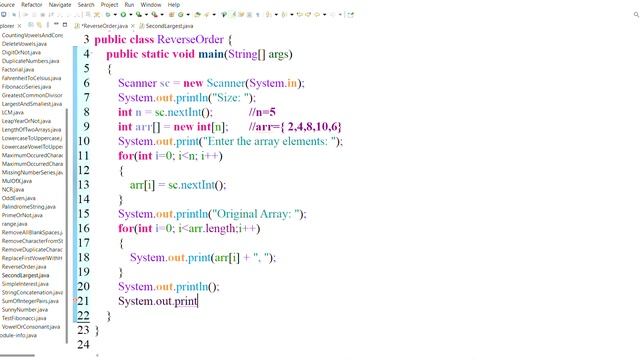
Task: Open the Navigate menu
Action: click(60, 4)
